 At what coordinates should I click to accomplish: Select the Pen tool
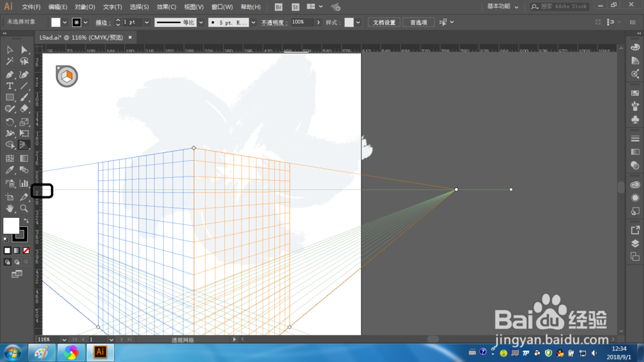(x=10, y=74)
